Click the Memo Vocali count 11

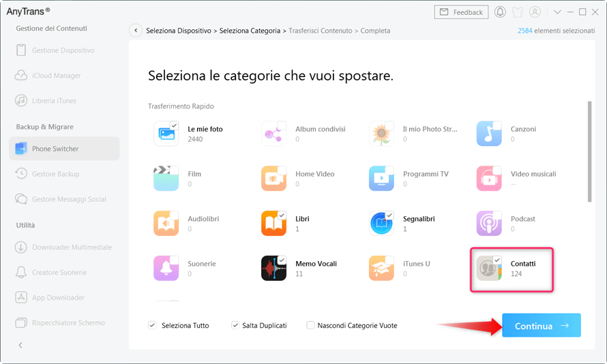(x=299, y=274)
